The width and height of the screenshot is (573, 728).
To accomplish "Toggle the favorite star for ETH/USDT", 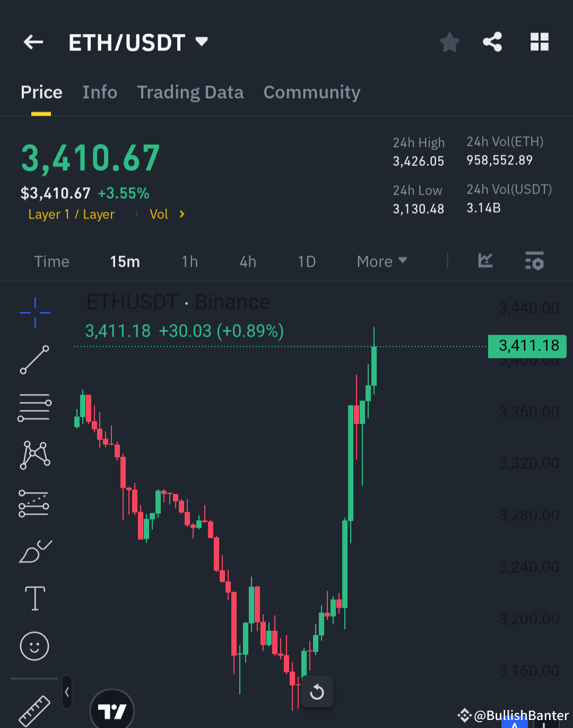I will (449, 42).
